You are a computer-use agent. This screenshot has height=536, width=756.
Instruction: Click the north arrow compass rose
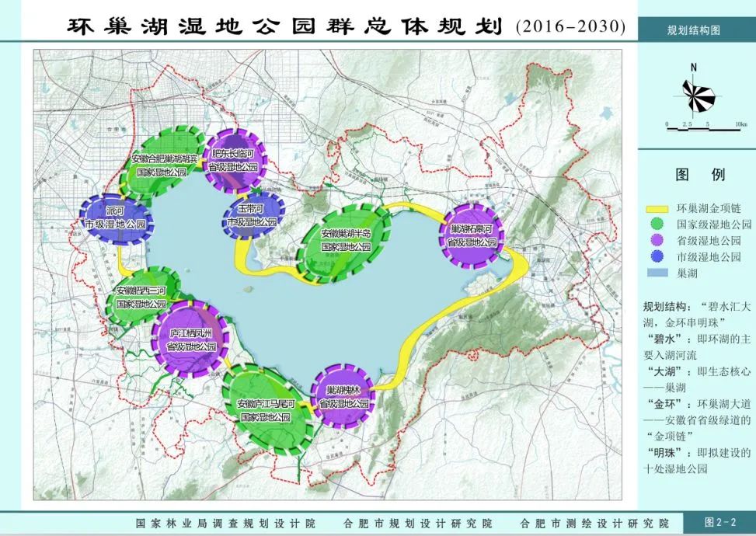click(699, 95)
